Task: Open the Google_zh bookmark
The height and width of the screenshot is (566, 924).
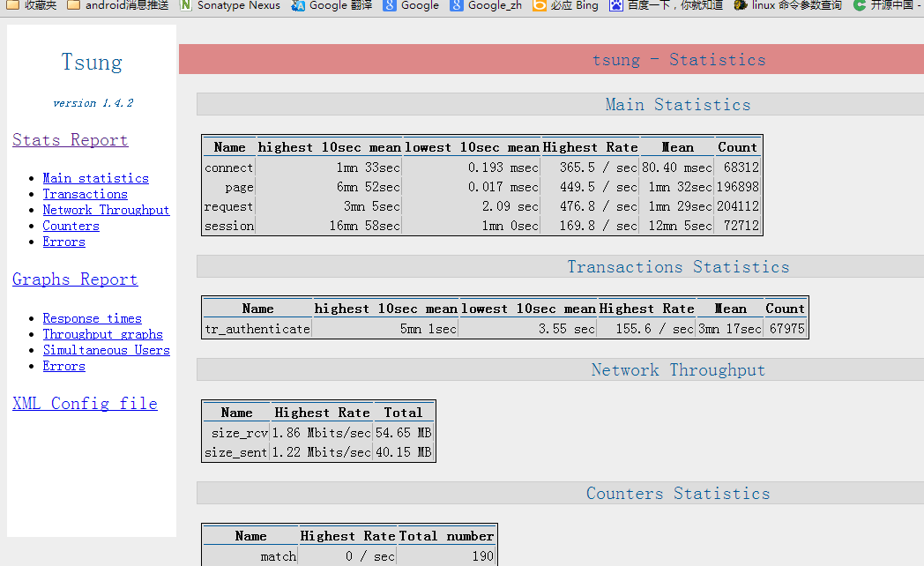Action: coord(486,5)
